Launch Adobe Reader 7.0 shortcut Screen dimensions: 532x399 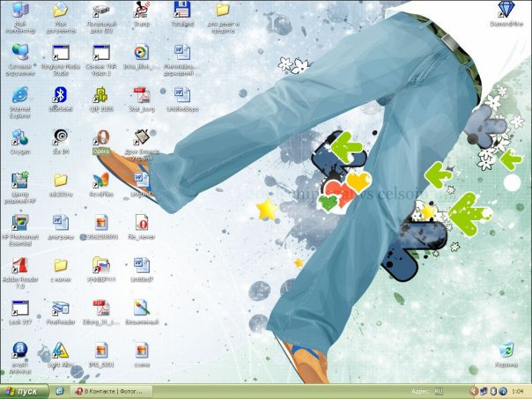20,265
